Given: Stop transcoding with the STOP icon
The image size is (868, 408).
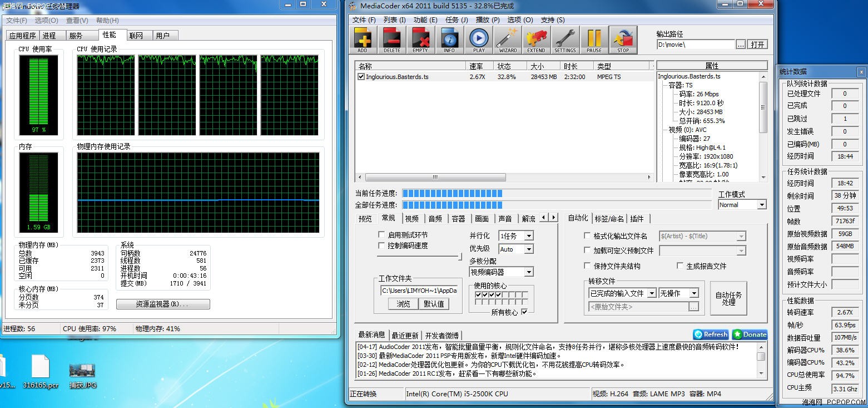Looking at the screenshot, I should [623, 39].
